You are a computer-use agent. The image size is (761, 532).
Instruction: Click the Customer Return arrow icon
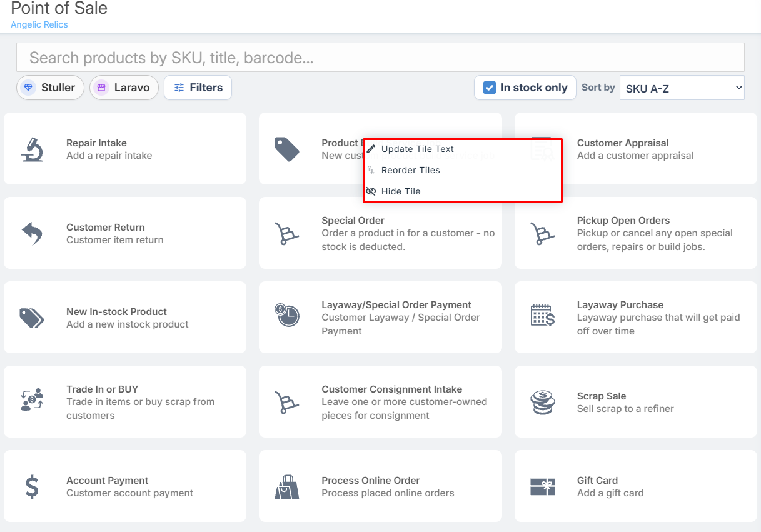(x=32, y=234)
